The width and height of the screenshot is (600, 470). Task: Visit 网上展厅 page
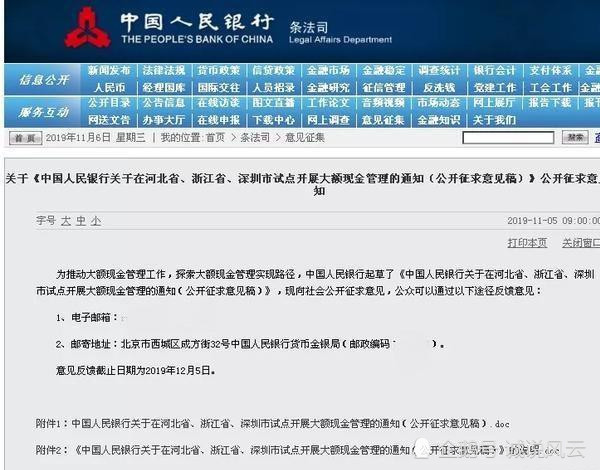494,103
